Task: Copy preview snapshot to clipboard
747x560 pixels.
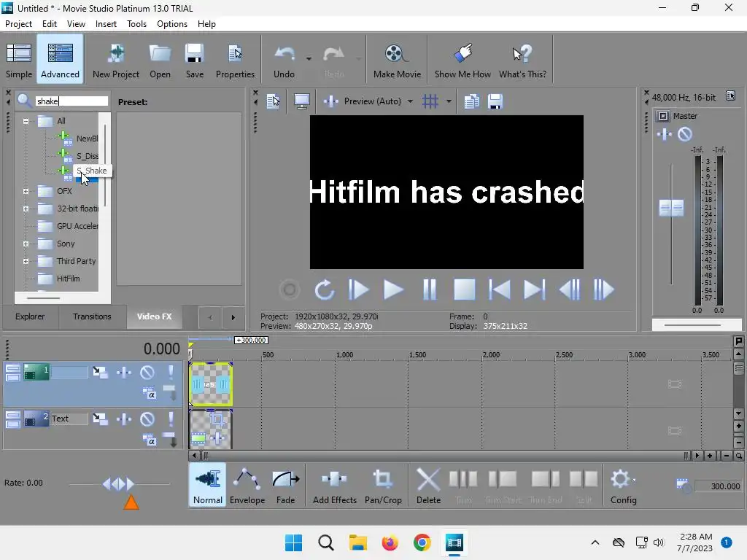Action: [x=472, y=101]
